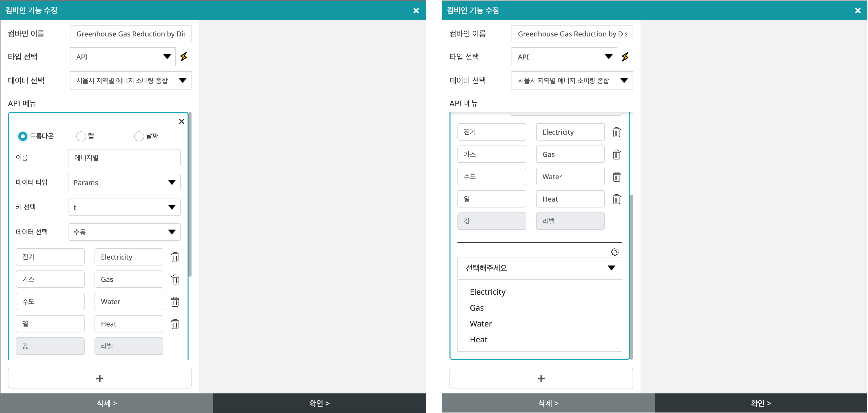
Task: Click the API menu scrollbar in right dialog
Action: click(631, 277)
